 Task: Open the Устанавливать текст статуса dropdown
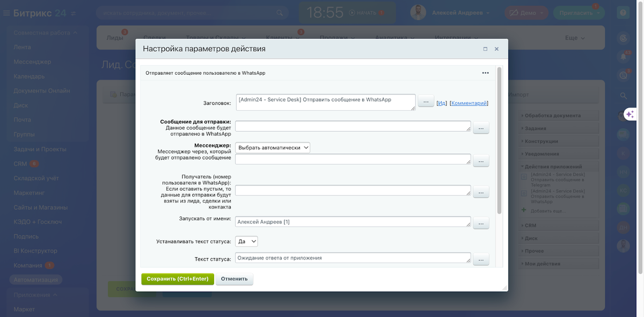point(246,241)
